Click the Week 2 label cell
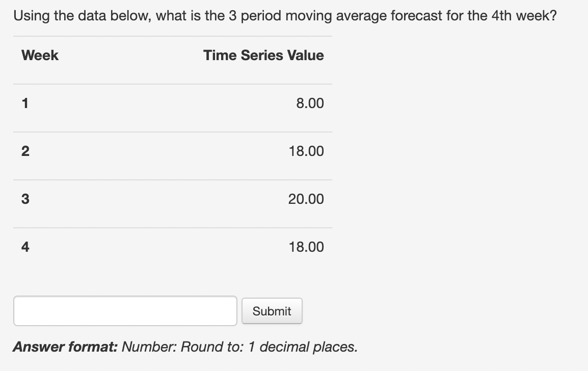The height and width of the screenshot is (371, 588). tap(24, 151)
